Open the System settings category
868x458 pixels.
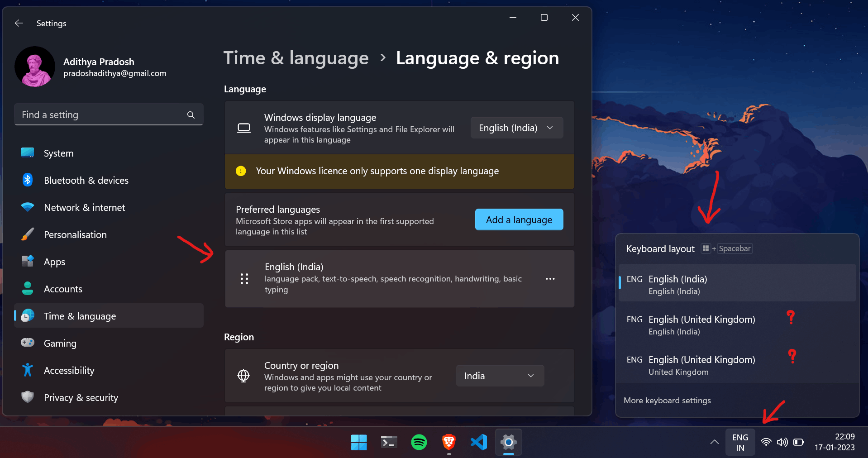(x=109, y=153)
